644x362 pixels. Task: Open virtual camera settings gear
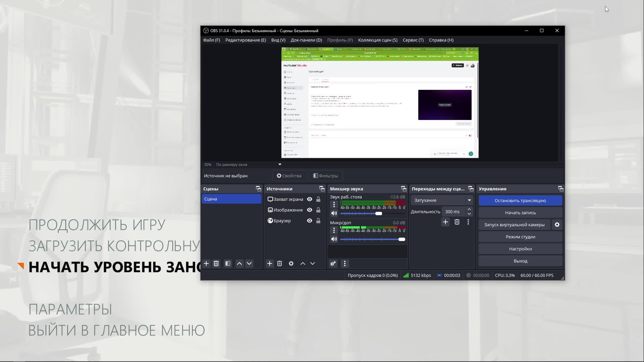pos(557,225)
